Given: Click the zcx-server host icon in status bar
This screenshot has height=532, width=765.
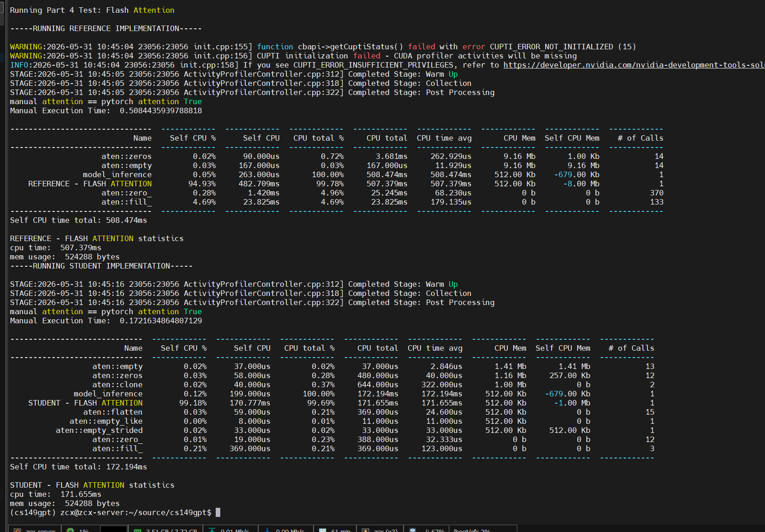Looking at the screenshot, I should 17,531.
